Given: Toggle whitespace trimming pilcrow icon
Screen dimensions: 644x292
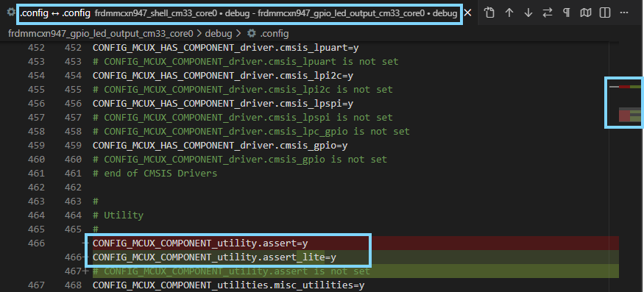Looking at the screenshot, I should coord(567,13).
